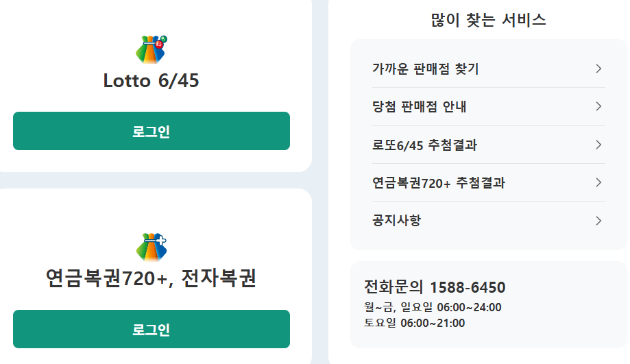Screen dimensions: 630x364
Task: Click the chevron next to 공지사항
Action: pos(598,221)
